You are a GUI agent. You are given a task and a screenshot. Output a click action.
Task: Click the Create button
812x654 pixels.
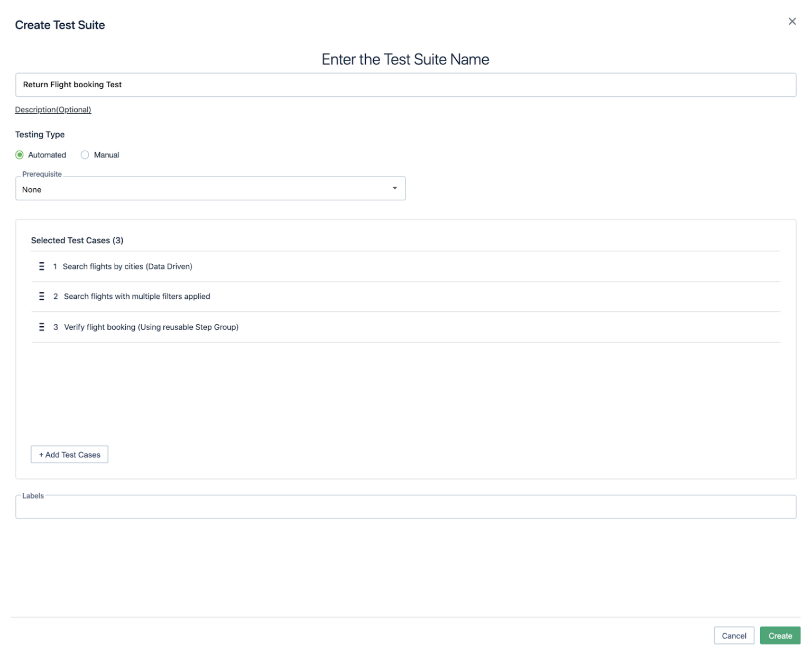[x=780, y=635]
